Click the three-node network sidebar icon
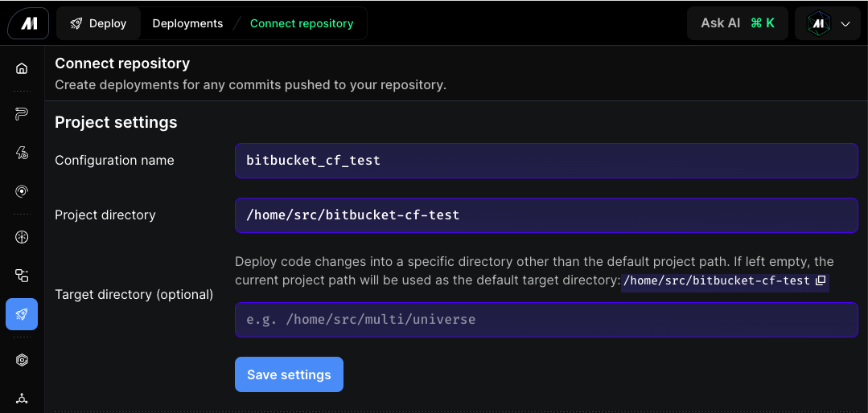The width and height of the screenshot is (868, 413). (22, 398)
